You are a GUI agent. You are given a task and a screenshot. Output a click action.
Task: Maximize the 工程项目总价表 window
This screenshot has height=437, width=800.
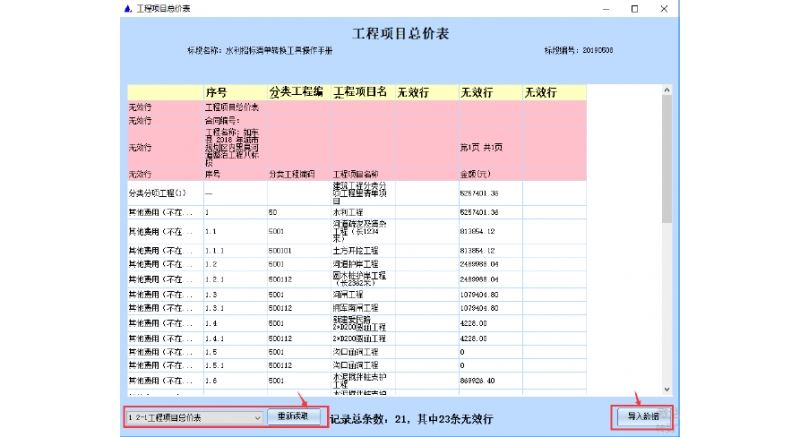click(x=635, y=9)
